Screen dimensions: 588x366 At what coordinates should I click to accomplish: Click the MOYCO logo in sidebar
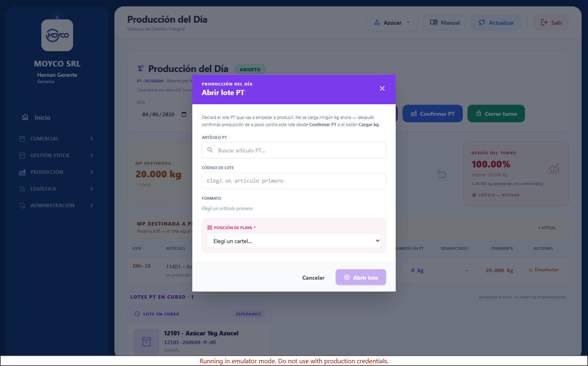[57, 35]
